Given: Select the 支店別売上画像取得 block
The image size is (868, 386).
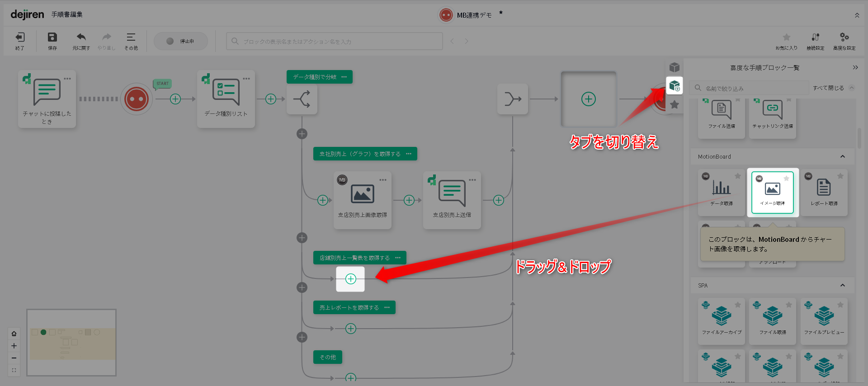Looking at the screenshot, I should click(363, 200).
